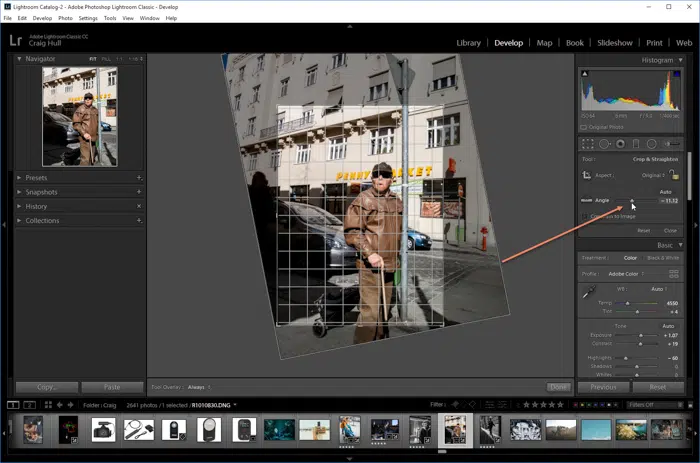This screenshot has height=463, width=700.
Task: Filter by the red color label
Action: (575, 405)
